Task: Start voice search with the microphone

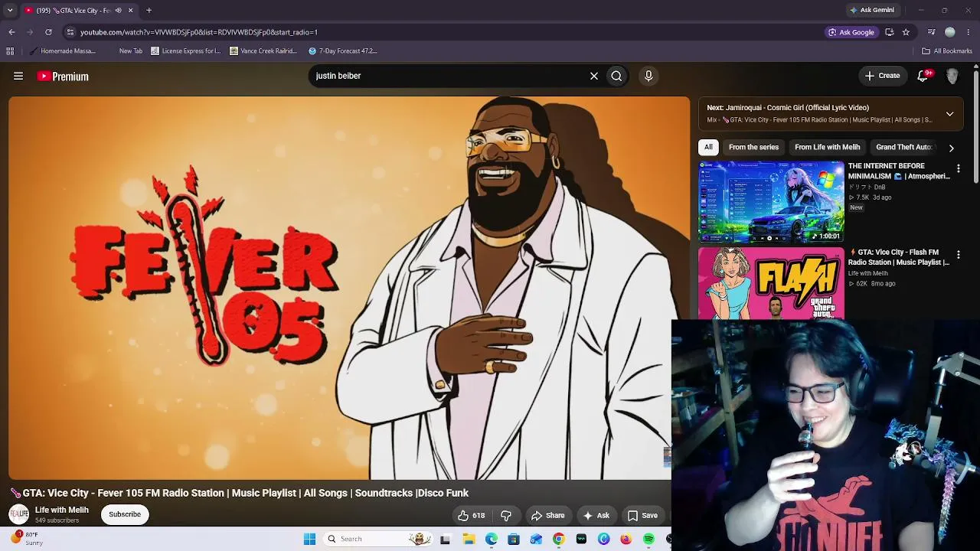Action: tap(648, 76)
